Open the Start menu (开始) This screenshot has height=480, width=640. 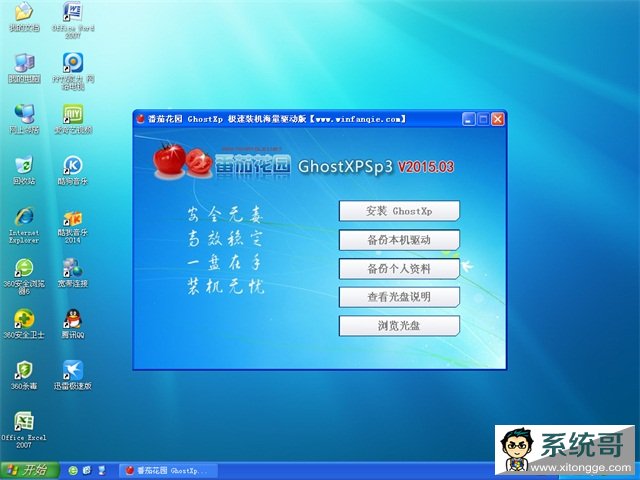point(29,470)
